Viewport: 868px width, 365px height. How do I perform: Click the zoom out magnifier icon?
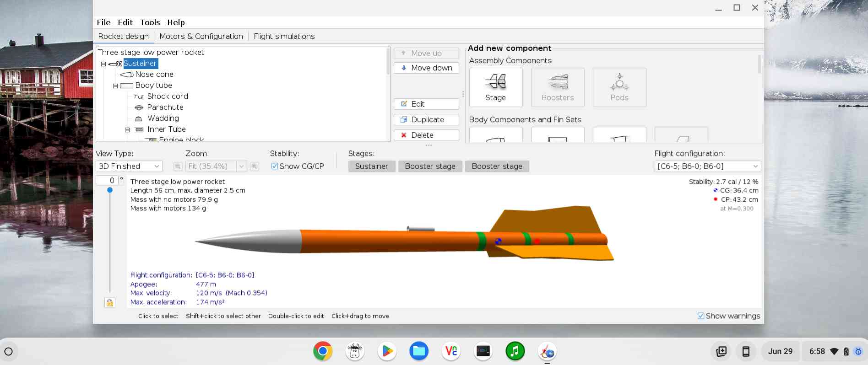[x=178, y=166]
